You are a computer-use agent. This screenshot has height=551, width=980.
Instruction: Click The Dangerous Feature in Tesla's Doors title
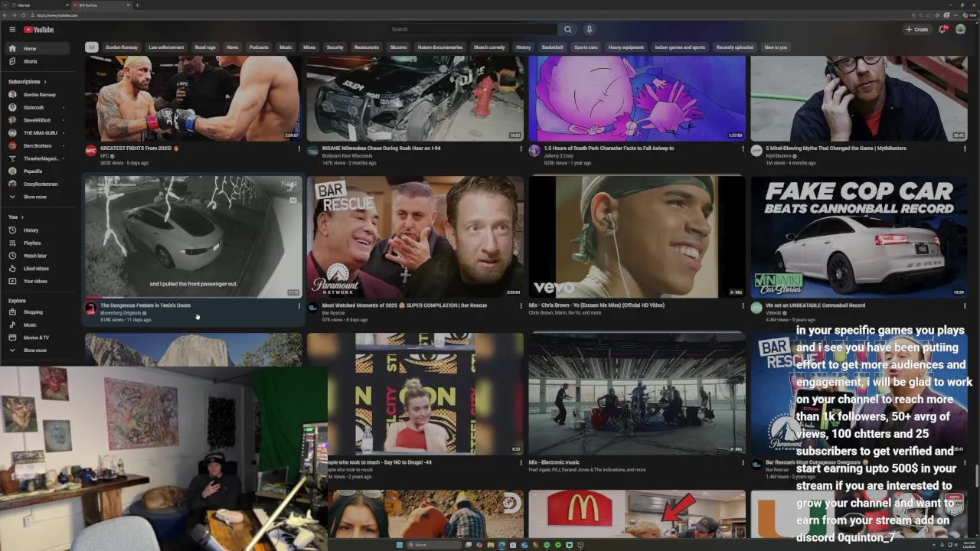click(x=145, y=305)
